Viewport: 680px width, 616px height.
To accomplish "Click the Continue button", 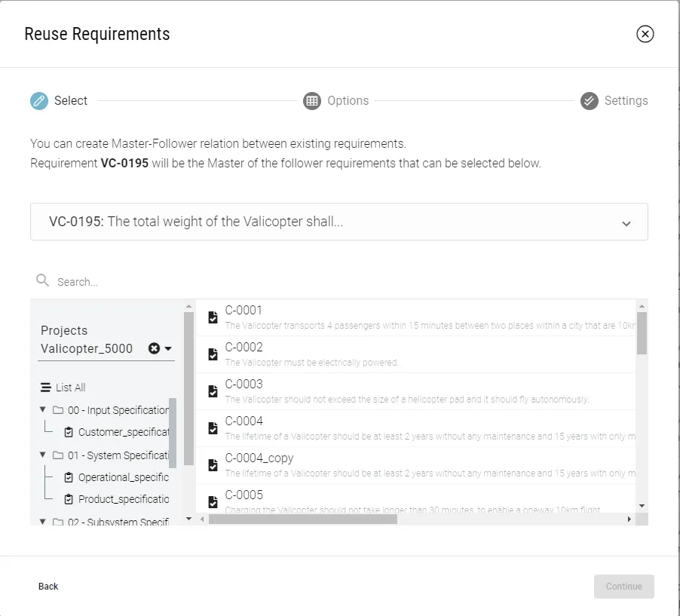I will tap(623, 587).
